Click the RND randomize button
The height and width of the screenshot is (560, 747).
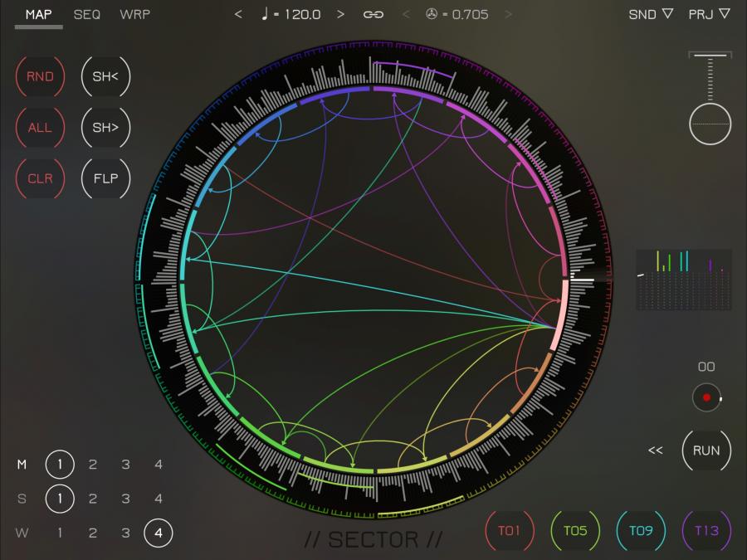point(40,76)
